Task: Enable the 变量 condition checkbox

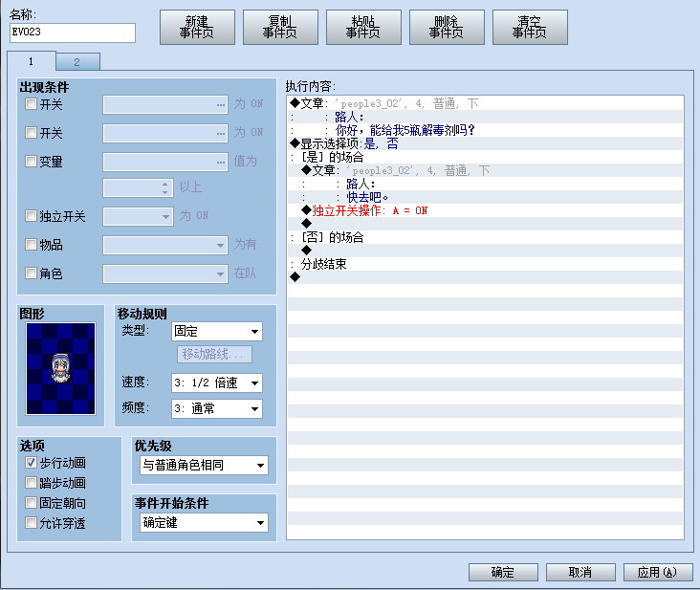Action: 31,161
